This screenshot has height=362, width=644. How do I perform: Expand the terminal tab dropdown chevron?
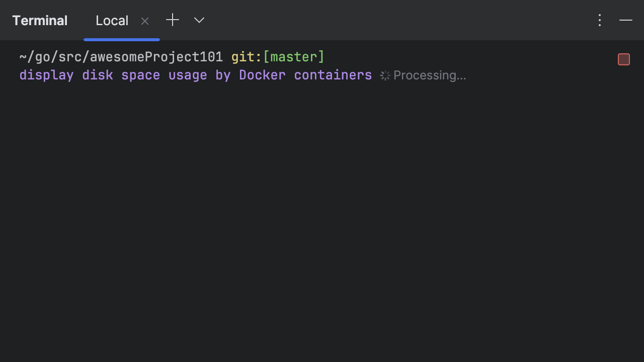pyautogui.click(x=199, y=20)
